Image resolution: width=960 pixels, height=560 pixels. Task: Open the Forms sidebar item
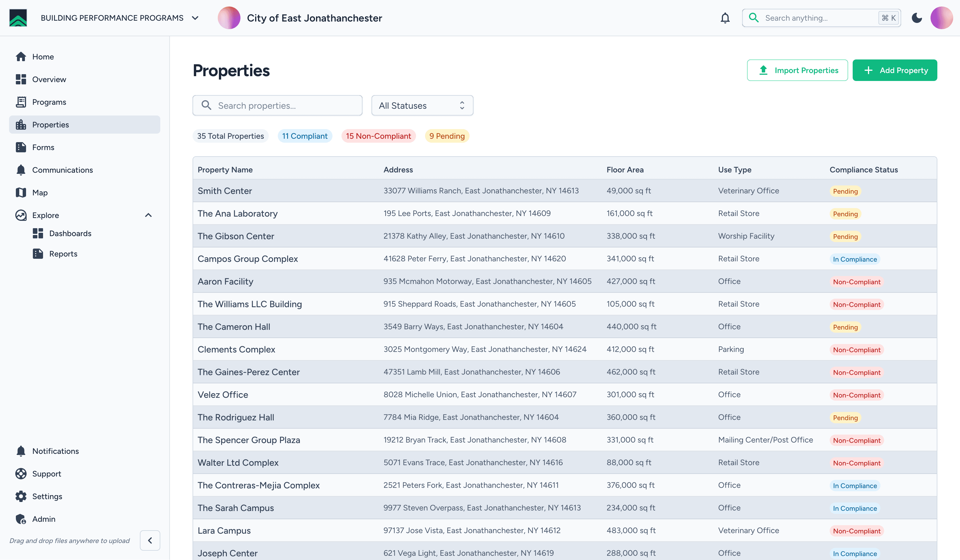click(x=43, y=147)
